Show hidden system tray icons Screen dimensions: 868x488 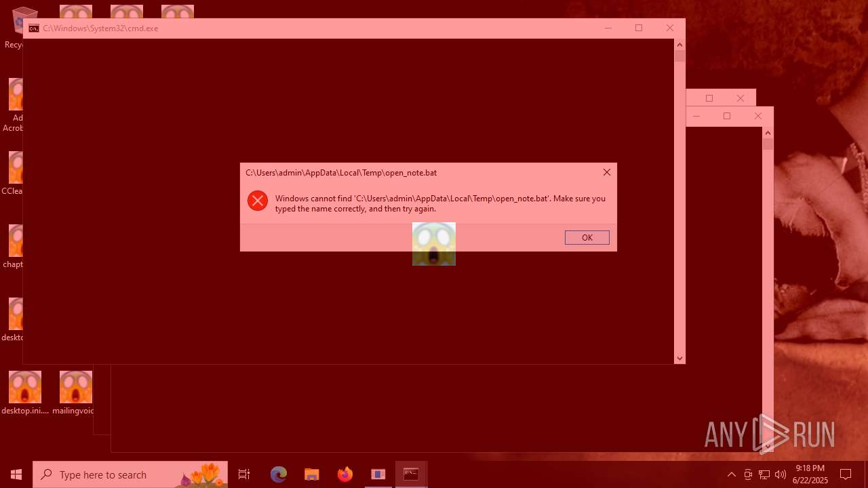(731, 474)
